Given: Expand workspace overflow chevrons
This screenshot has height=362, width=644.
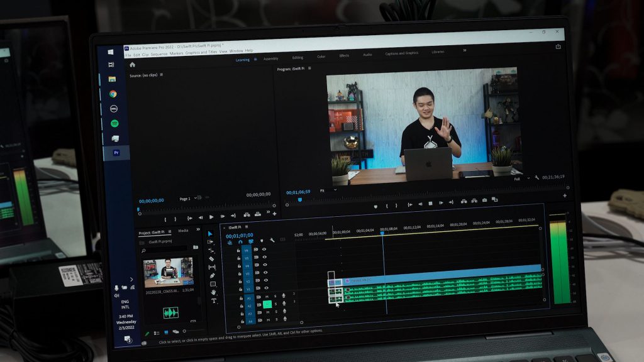Looking at the screenshot, I should coord(465,50).
